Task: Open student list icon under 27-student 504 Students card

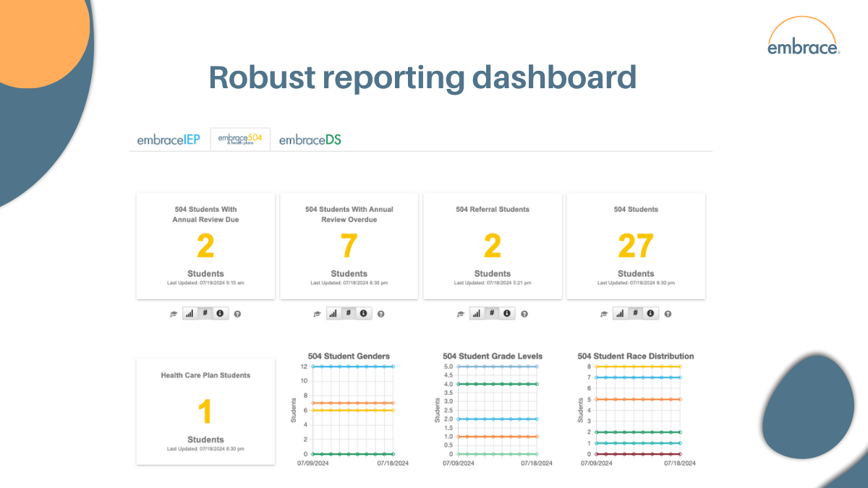Action: pyautogui.click(x=603, y=314)
